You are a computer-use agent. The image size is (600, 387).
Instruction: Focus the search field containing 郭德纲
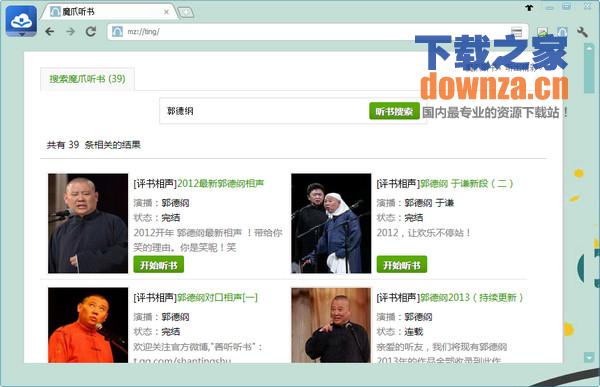pos(264,111)
